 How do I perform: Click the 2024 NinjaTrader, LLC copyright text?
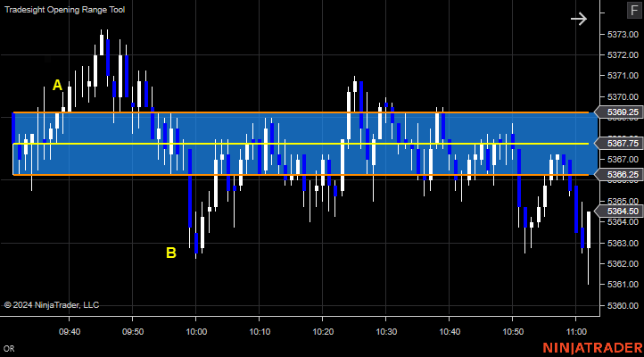[52, 305]
